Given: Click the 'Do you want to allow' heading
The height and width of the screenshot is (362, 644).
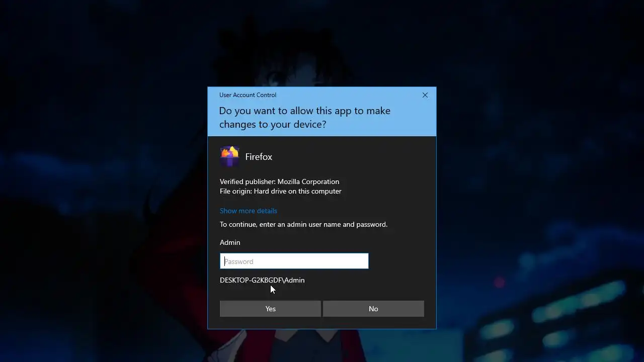Looking at the screenshot, I should (305, 117).
